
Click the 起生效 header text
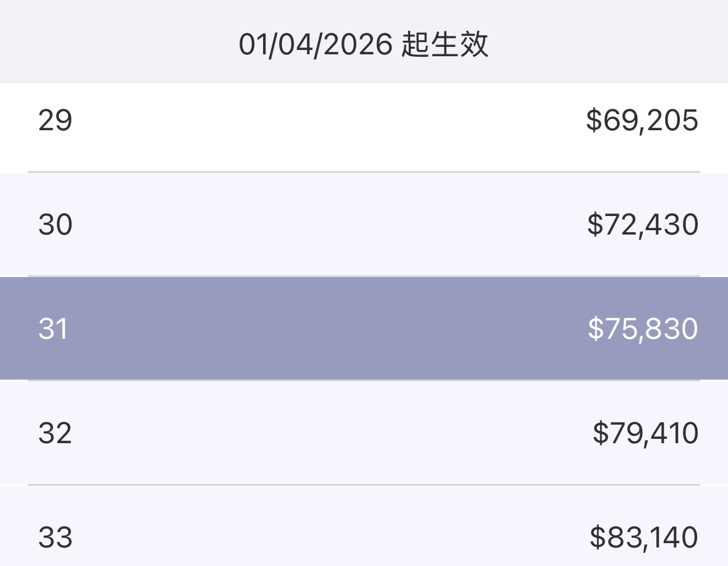pyautogui.click(x=445, y=44)
